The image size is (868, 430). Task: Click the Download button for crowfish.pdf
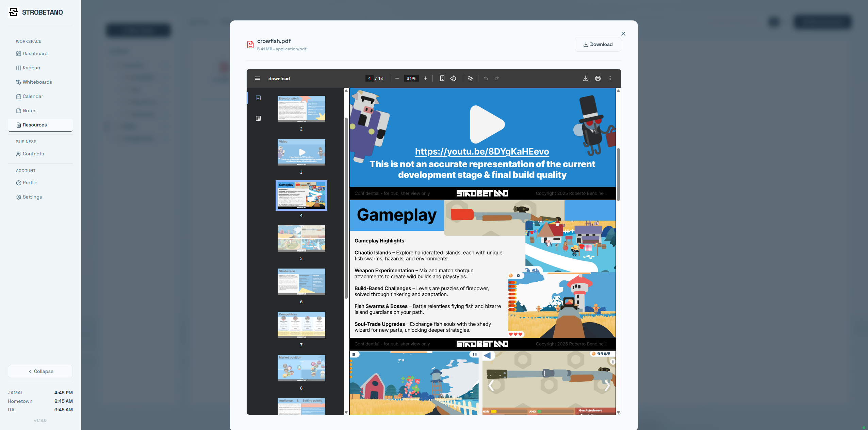click(598, 44)
